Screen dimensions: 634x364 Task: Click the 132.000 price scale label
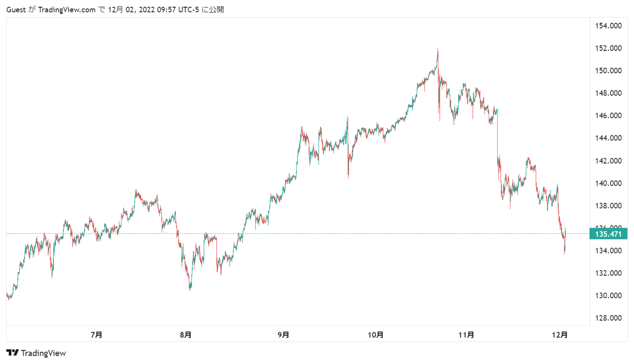coord(607,273)
